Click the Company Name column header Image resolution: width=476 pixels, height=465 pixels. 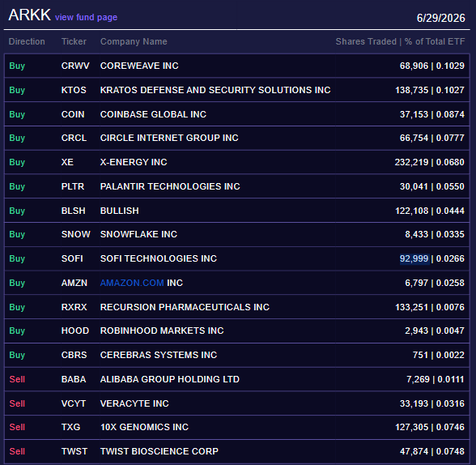click(x=134, y=41)
